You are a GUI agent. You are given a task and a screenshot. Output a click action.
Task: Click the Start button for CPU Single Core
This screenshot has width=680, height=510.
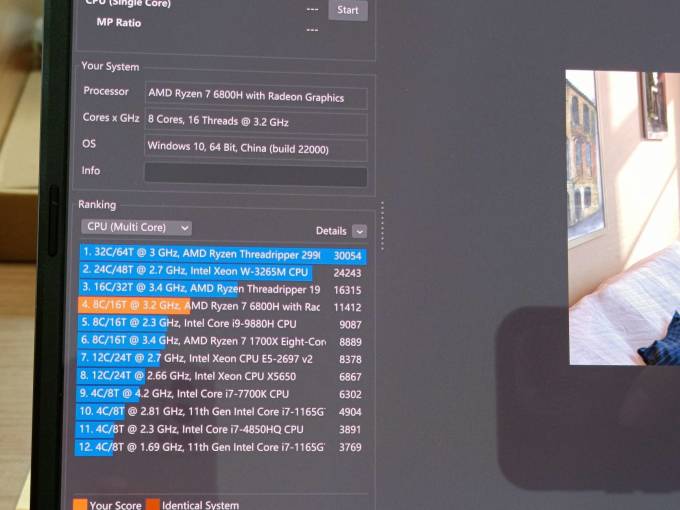coord(348,10)
